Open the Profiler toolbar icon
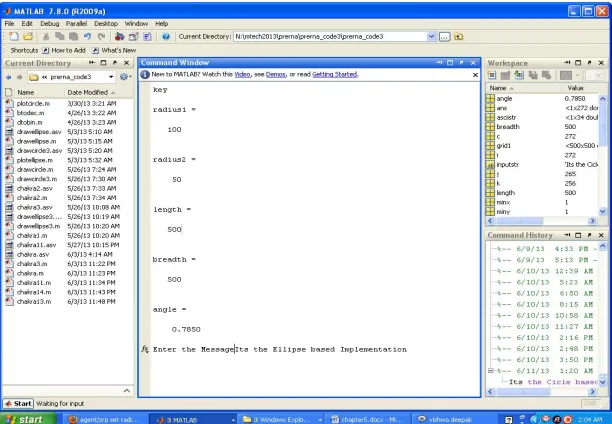 (x=147, y=36)
